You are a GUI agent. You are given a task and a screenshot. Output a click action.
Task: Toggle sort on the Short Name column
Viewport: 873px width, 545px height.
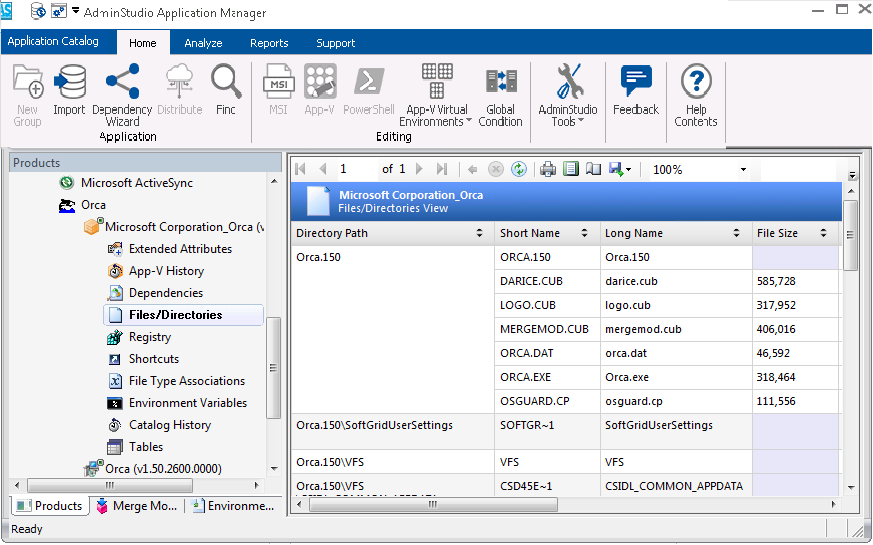click(584, 233)
